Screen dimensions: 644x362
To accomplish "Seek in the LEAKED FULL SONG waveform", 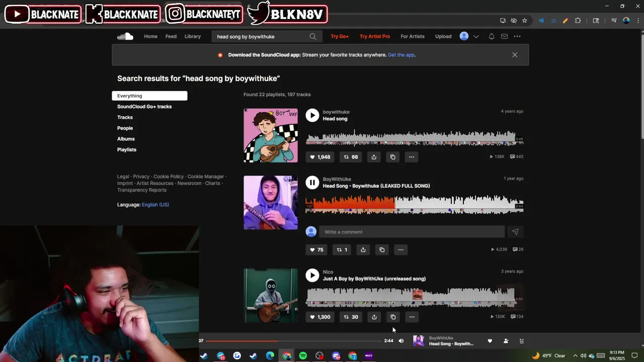I will point(415,205).
